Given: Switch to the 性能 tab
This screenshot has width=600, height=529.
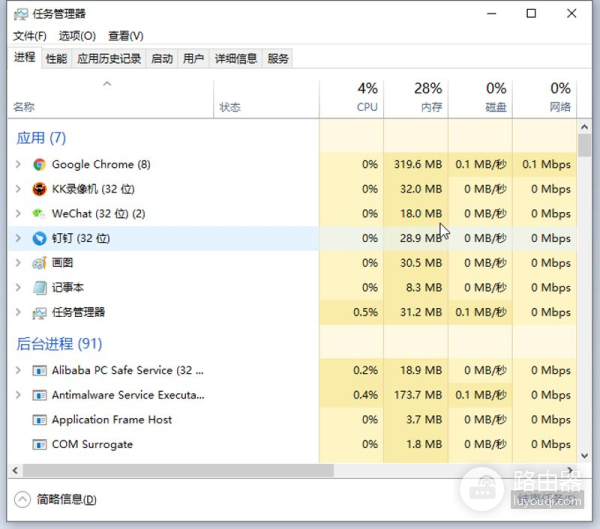Looking at the screenshot, I should tap(56, 59).
